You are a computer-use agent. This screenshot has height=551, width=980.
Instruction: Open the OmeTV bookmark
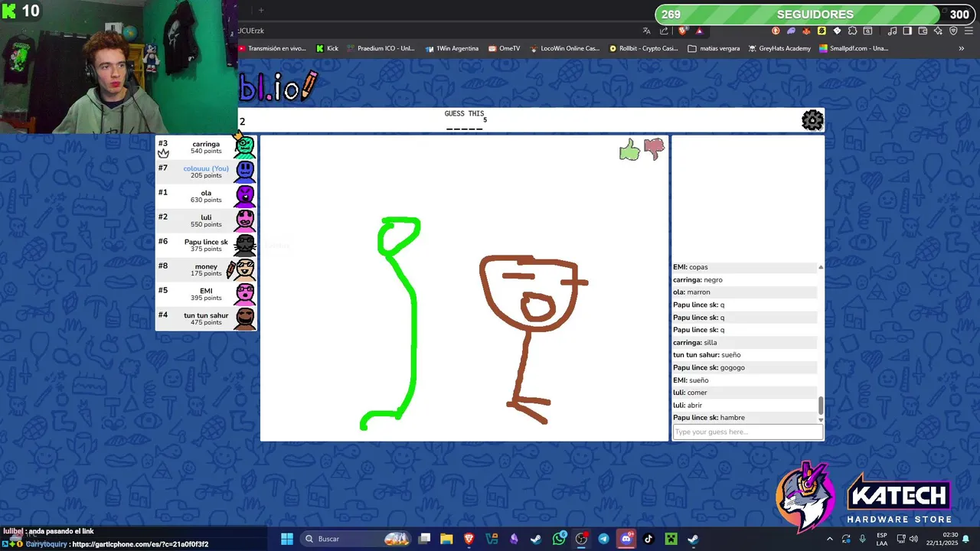pos(504,48)
